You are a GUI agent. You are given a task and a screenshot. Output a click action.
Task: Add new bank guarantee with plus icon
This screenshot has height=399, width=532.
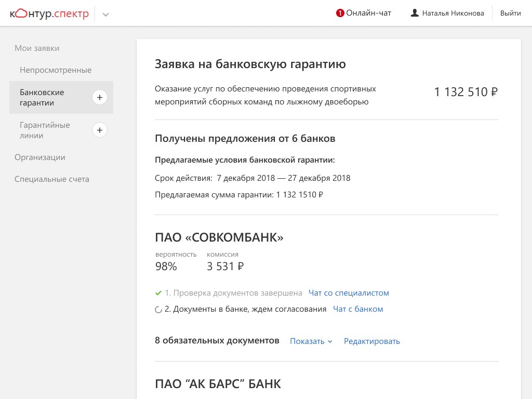point(100,97)
